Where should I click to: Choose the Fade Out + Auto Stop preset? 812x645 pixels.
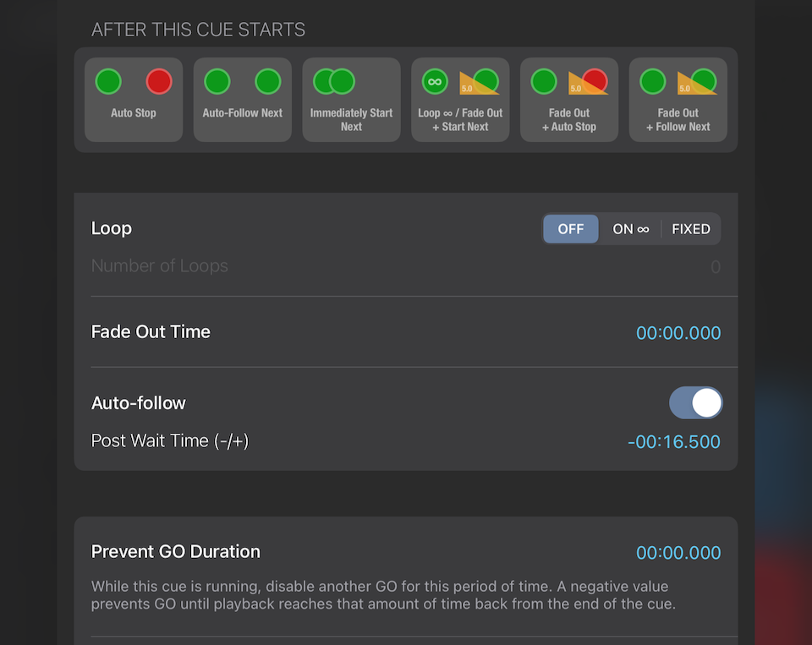click(569, 99)
